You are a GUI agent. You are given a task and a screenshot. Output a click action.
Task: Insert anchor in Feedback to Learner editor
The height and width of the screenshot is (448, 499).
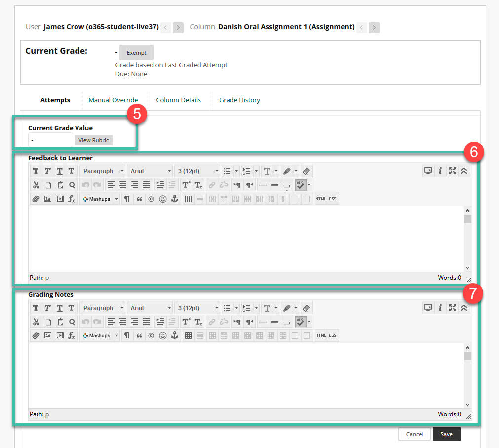point(175,199)
